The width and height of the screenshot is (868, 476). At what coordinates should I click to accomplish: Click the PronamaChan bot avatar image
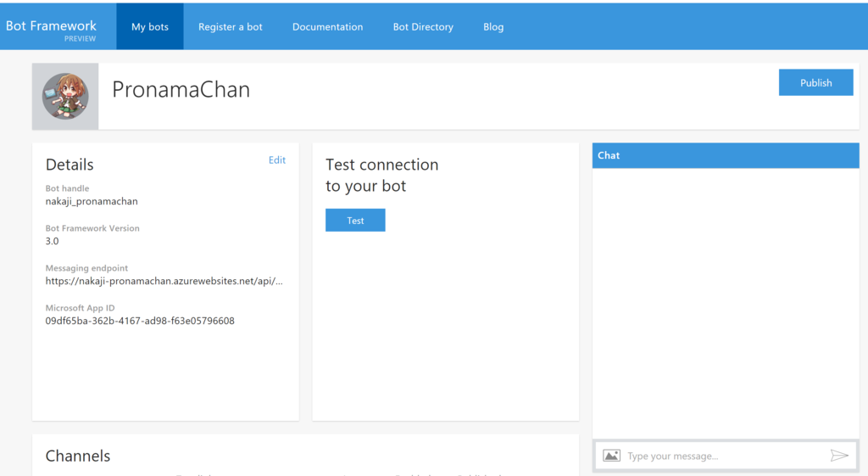(x=65, y=97)
